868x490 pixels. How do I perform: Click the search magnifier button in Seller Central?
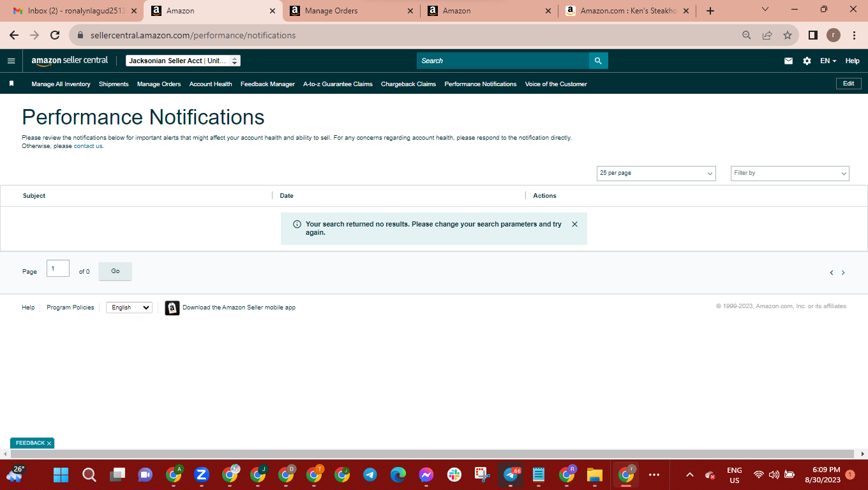(x=598, y=61)
